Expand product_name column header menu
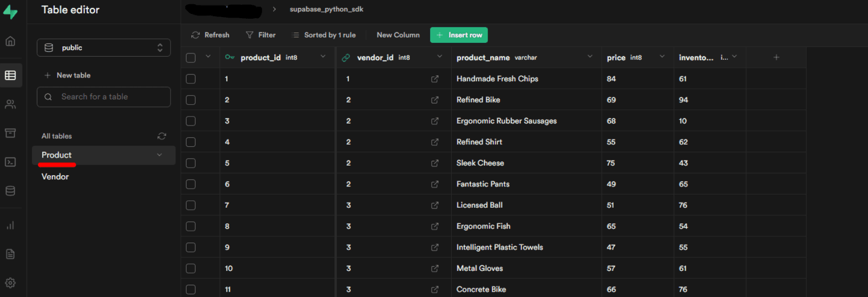 [x=590, y=57]
